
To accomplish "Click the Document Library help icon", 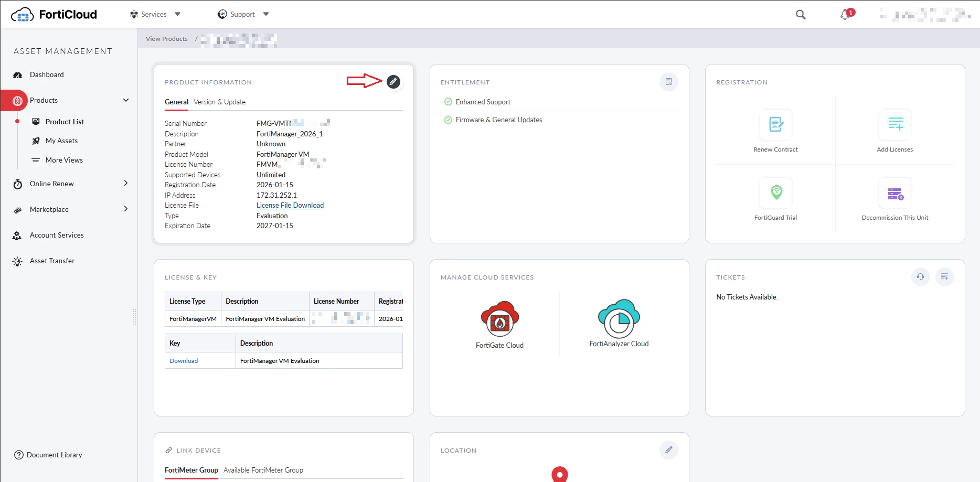I will (x=19, y=455).
